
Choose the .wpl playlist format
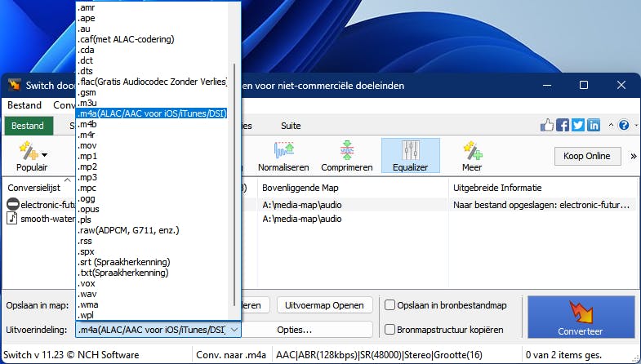tap(152, 315)
